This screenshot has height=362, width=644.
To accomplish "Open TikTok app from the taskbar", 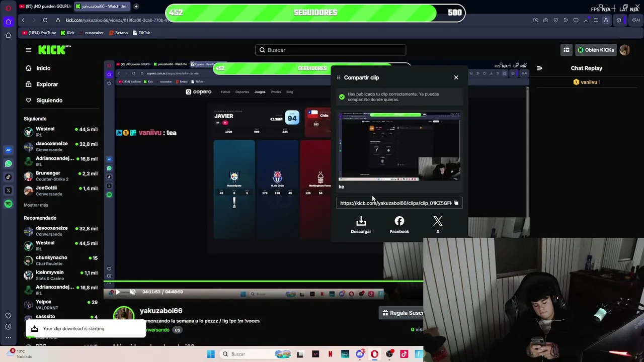I will [404, 354].
